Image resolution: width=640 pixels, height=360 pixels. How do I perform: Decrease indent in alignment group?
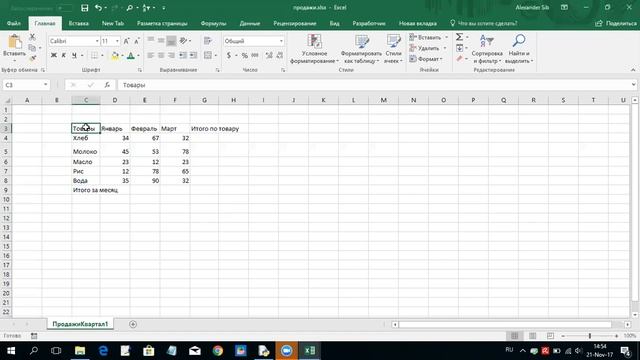pos(183,56)
